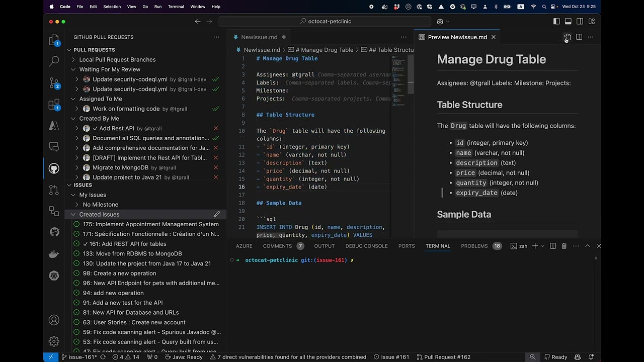This screenshot has height=362, width=644.
Task: Open the GitHub view in activity bar
Action: coord(54,168)
